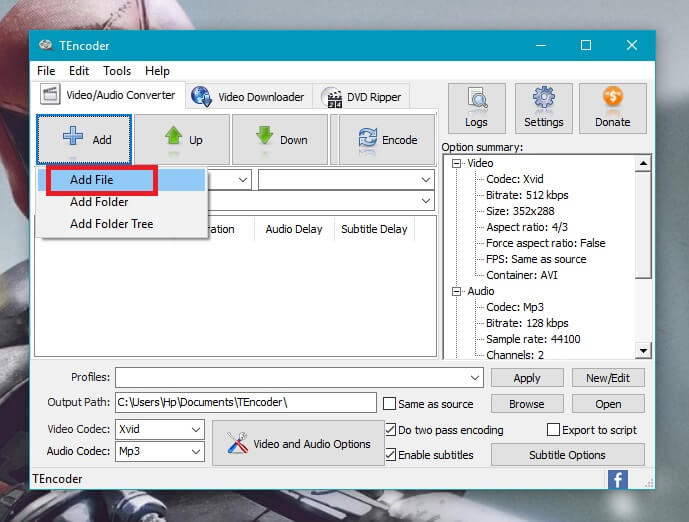689x522 pixels.
Task: Move item up with the Up arrow button
Action: (182, 139)
